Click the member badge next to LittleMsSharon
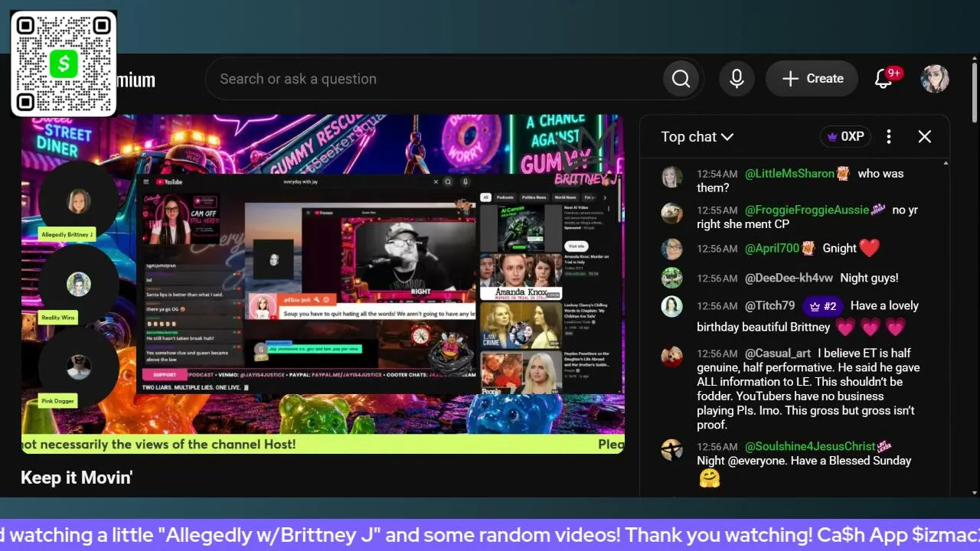 [x=843, y=174]
